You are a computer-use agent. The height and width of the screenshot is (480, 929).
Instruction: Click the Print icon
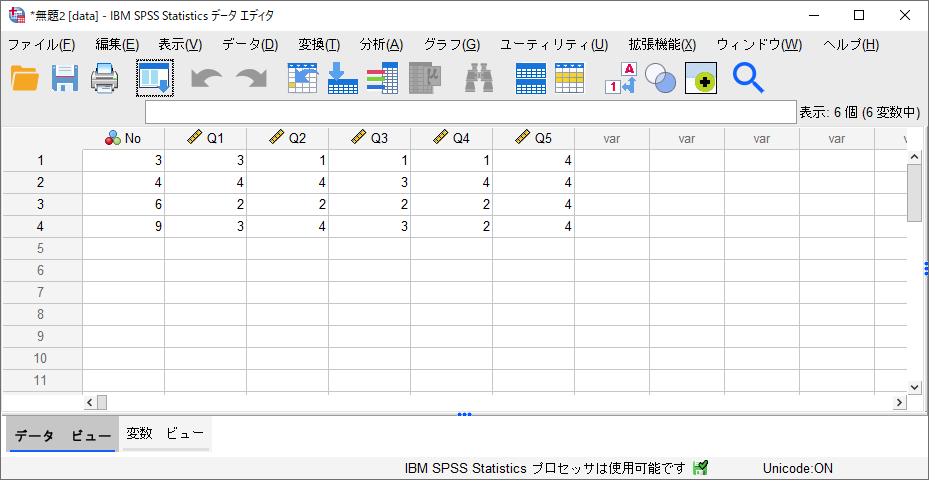point(105,78)
